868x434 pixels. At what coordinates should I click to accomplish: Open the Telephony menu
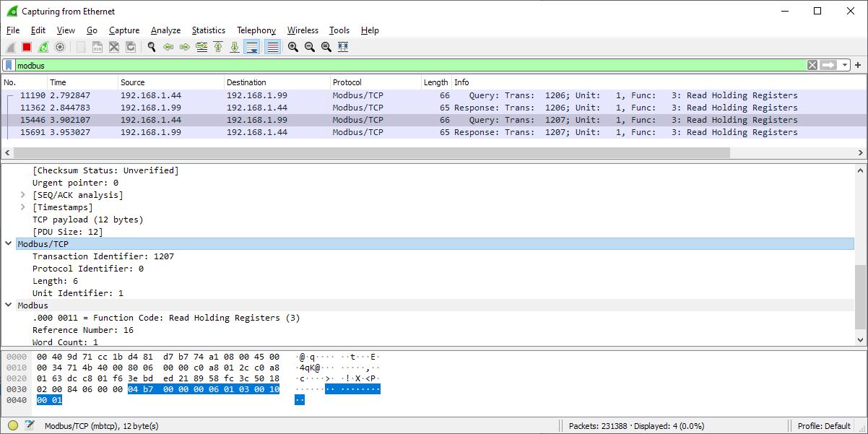[256, 30]
